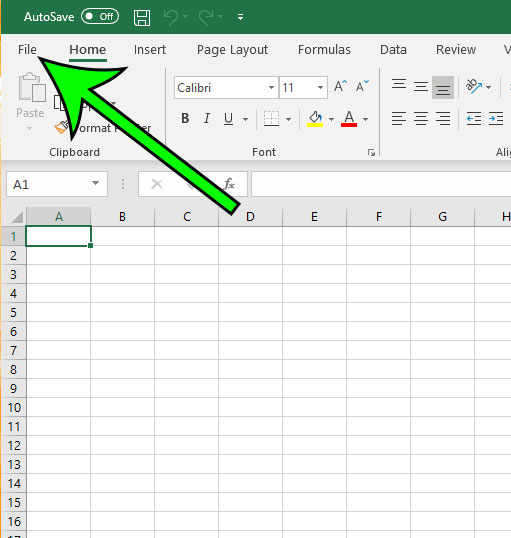Click Align Right icon

(443, 119)
